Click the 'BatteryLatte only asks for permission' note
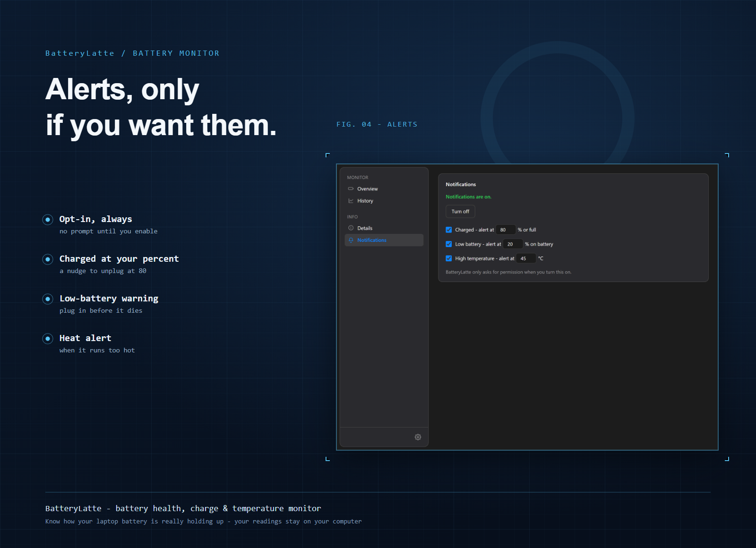Image resolution: width=756 pixels, height=548 pixels. click(x=508, y=272)
